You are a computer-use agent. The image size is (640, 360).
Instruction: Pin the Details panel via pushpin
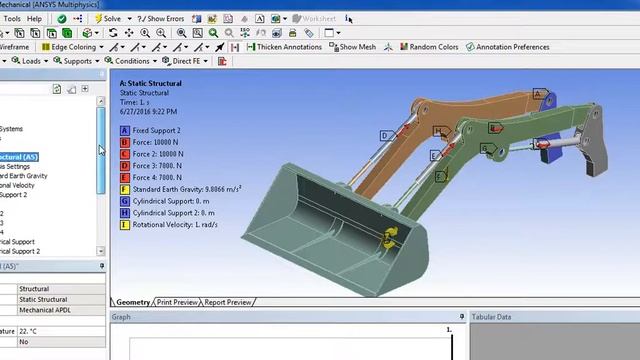tap(102, 266)
